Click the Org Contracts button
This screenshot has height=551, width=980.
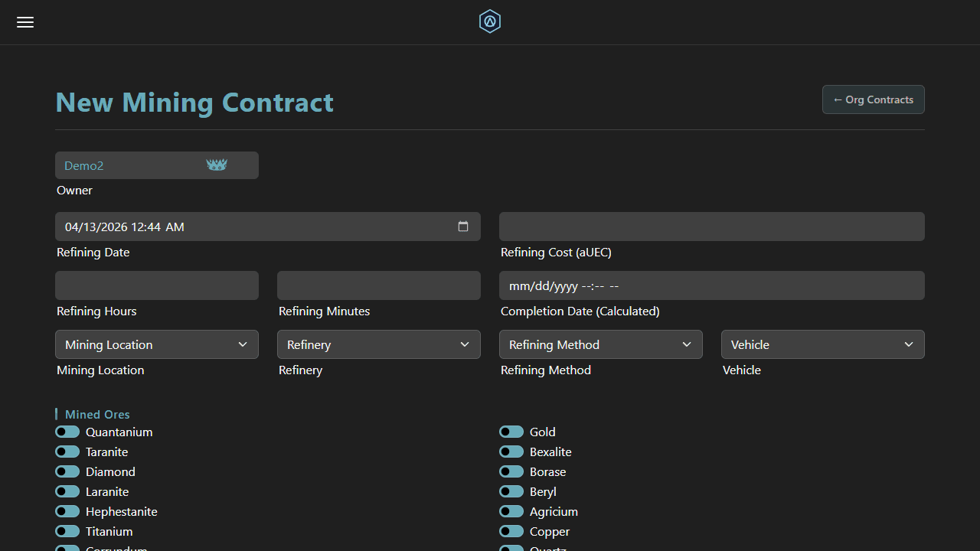coord(873,99)
